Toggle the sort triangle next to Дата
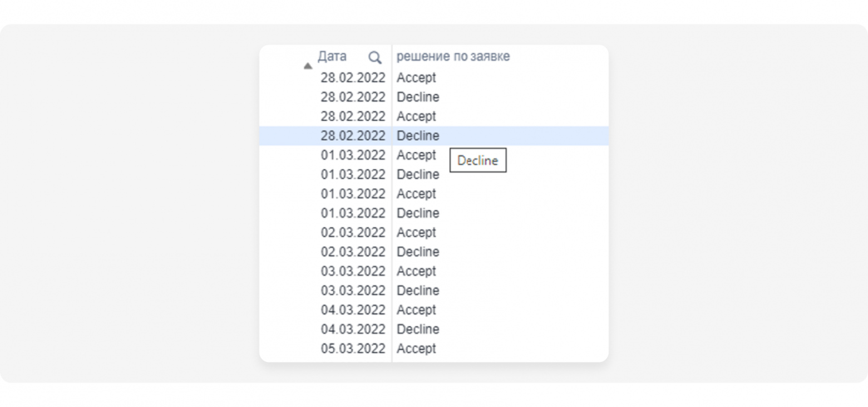The height and width of the screenshot is (407, 868). coord(308,66)
